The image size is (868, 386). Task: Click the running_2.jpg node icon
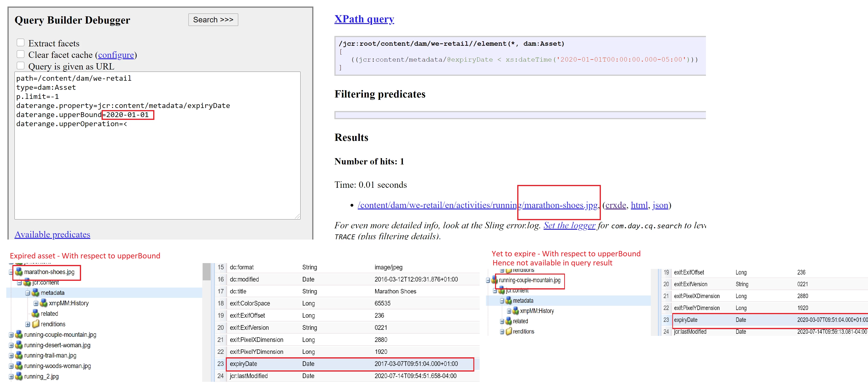coord(19,377)
